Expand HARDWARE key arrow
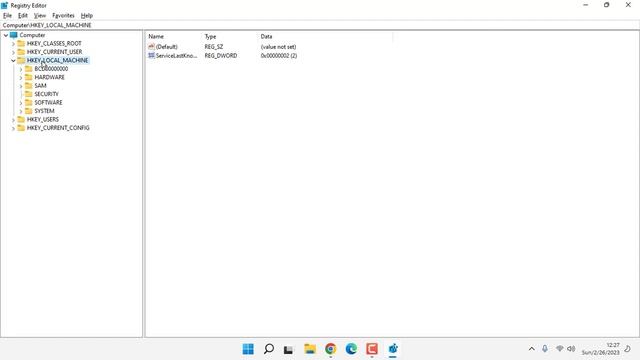This screenshot has height=360, width=640. click(x=21, y=78)
